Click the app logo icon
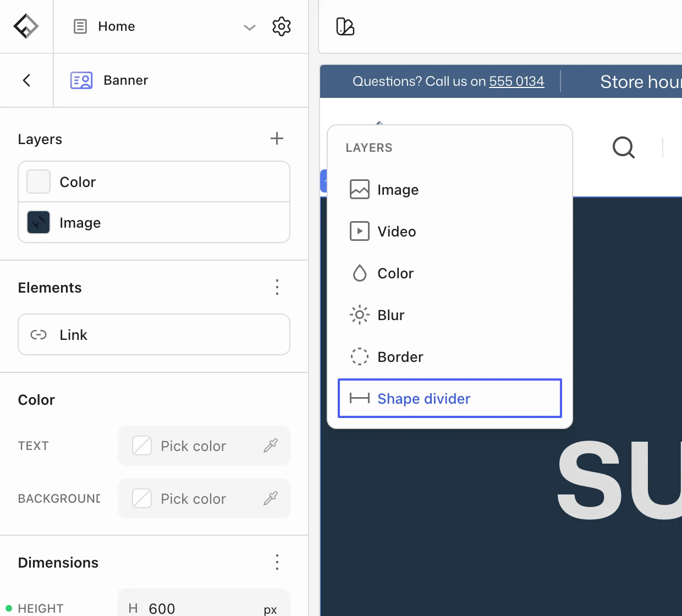Image resolution: width=682 pixels, height=616 pixels. (26, 26)
